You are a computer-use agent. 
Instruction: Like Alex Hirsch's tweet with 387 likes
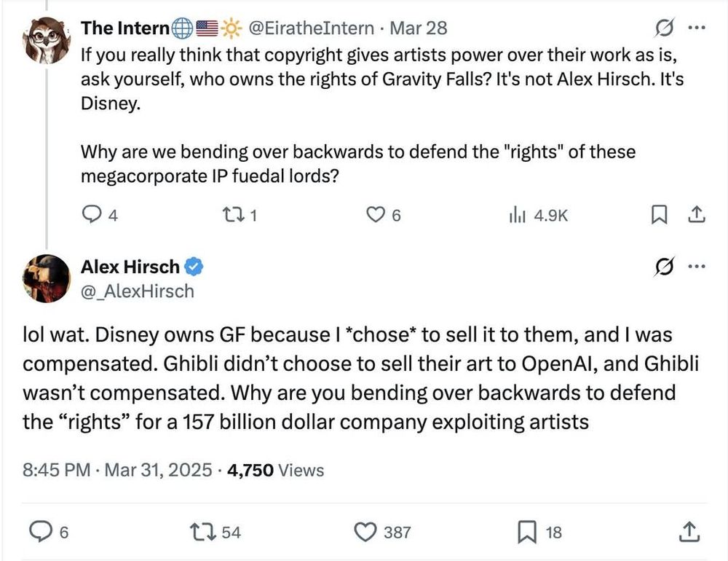[x=366, y=533]
